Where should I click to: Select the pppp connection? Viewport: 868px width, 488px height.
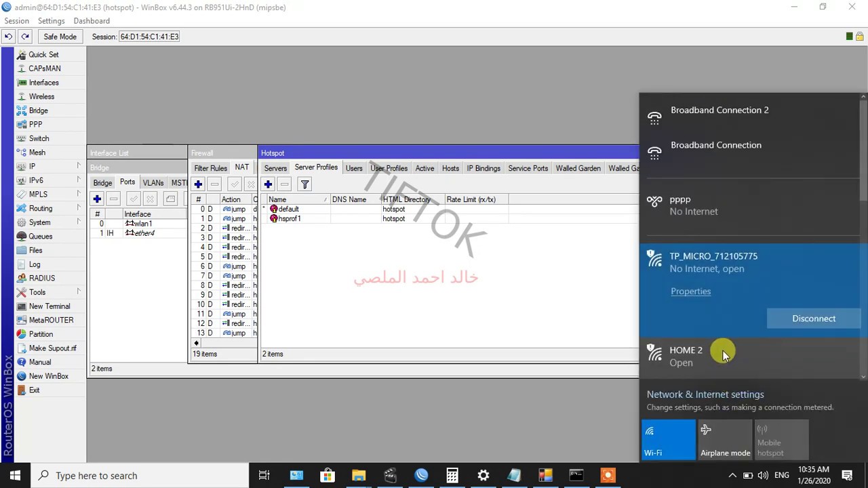tap(749, 205)
